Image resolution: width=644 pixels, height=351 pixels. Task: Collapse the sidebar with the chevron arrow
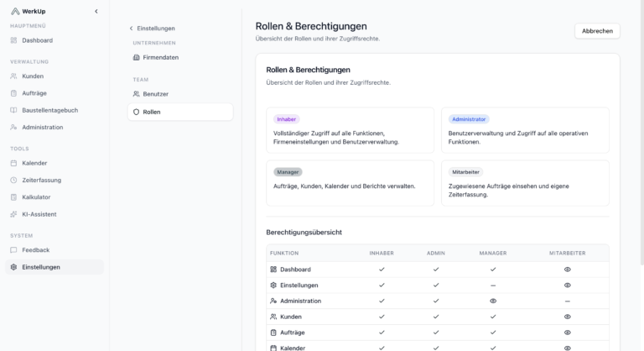[x=96, y=11]
